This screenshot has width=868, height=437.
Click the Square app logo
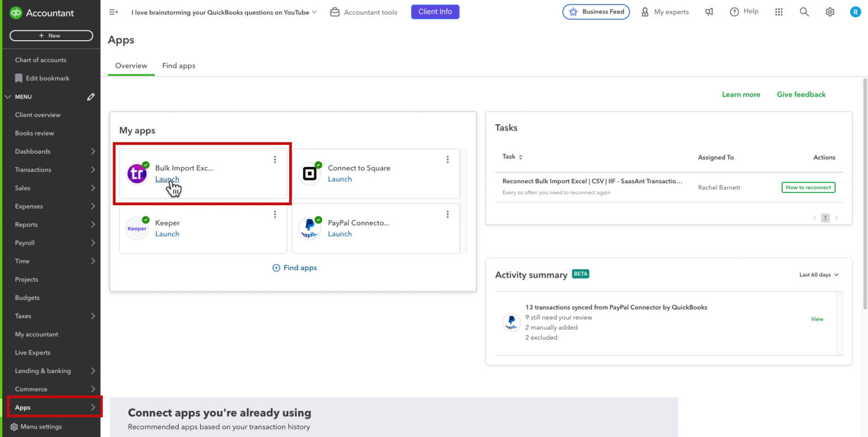pos(310,174)
